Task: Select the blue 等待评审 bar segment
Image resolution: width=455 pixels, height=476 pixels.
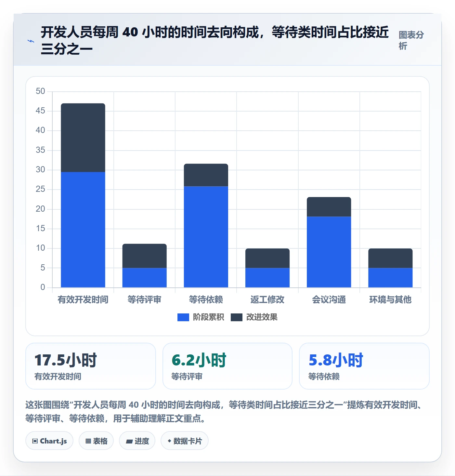Action: (x=144, y=278)
